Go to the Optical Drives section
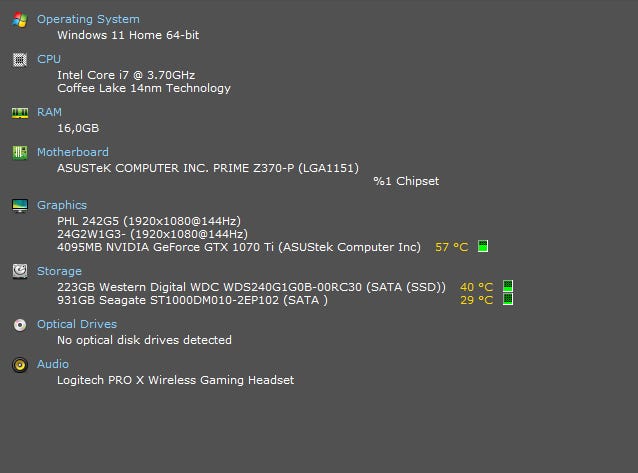 [77, 324]
